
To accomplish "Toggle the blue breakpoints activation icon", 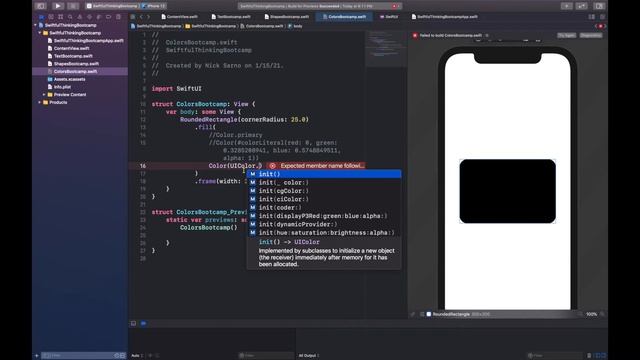I will [x=143, y=323].
